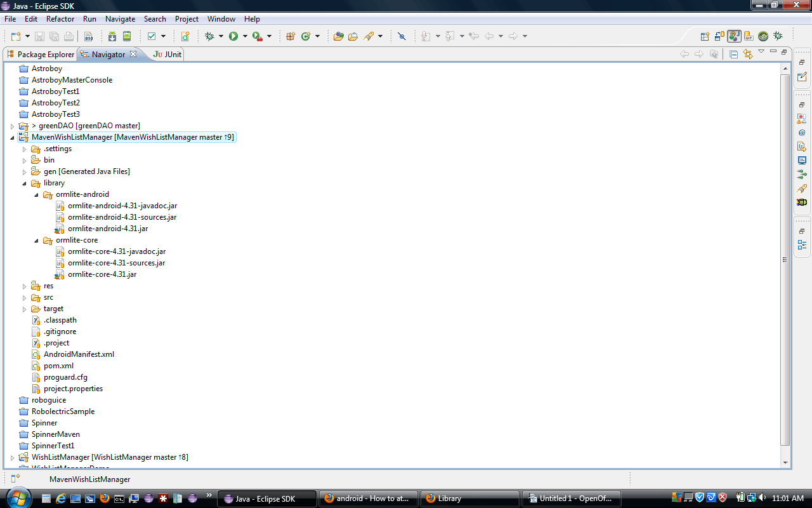Collapse the library folder
Viewport: 812px width, 508px height.
(24, 183)
